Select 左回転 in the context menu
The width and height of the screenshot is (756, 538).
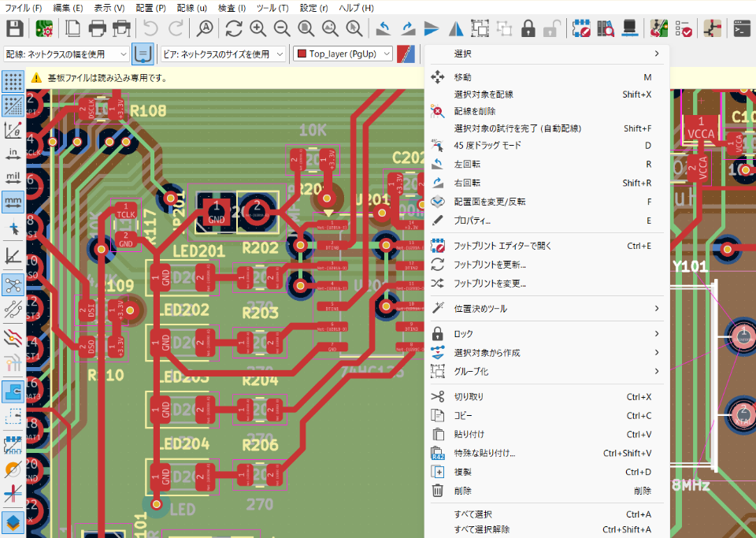coord(547,165)
